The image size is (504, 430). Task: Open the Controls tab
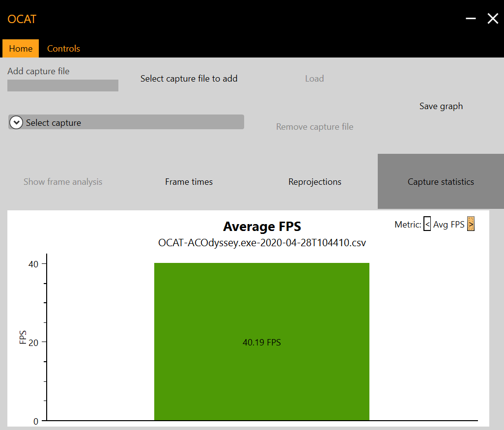[63, 49]
